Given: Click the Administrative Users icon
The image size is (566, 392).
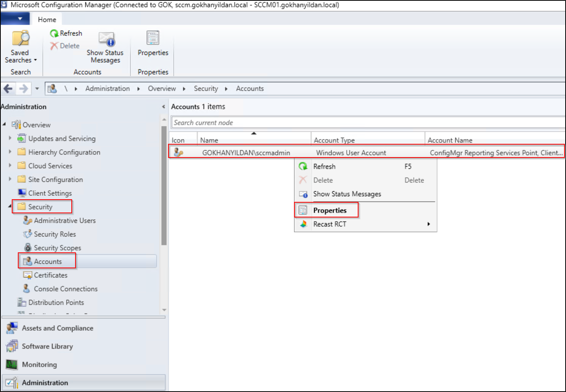Looking at the screenshot, I should pos(28,220).
